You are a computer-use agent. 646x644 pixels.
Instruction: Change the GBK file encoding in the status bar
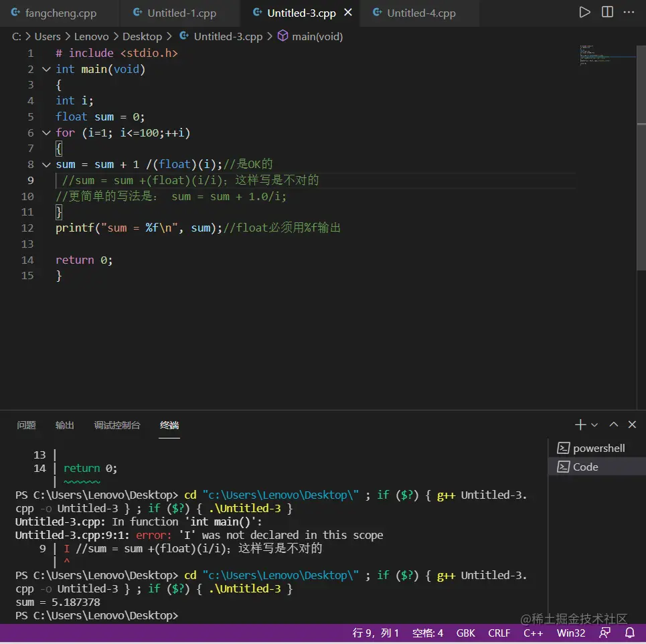(466, 633)
